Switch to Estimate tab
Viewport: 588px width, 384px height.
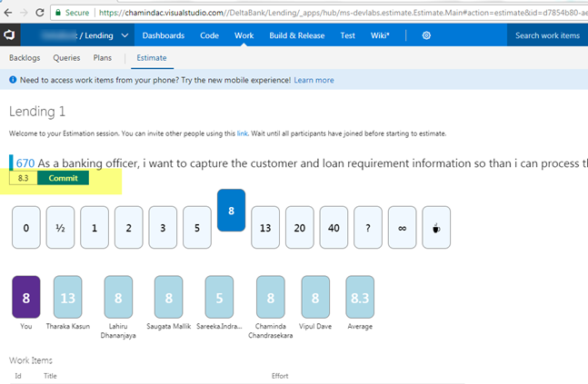point(152,58)
